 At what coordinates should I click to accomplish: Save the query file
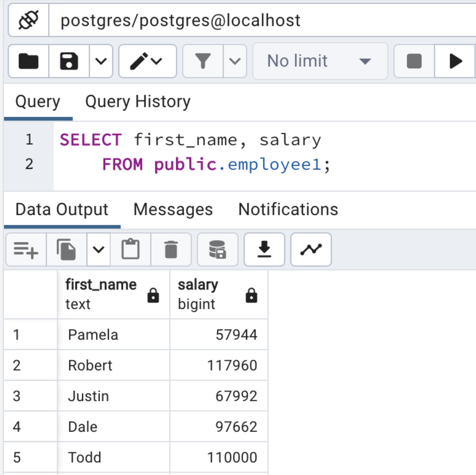tap(69, 61)
